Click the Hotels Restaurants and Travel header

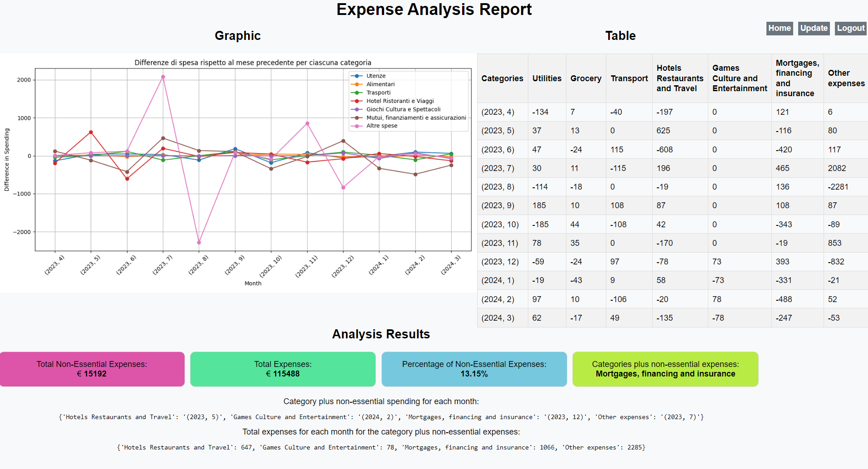[x=680, y=78]
